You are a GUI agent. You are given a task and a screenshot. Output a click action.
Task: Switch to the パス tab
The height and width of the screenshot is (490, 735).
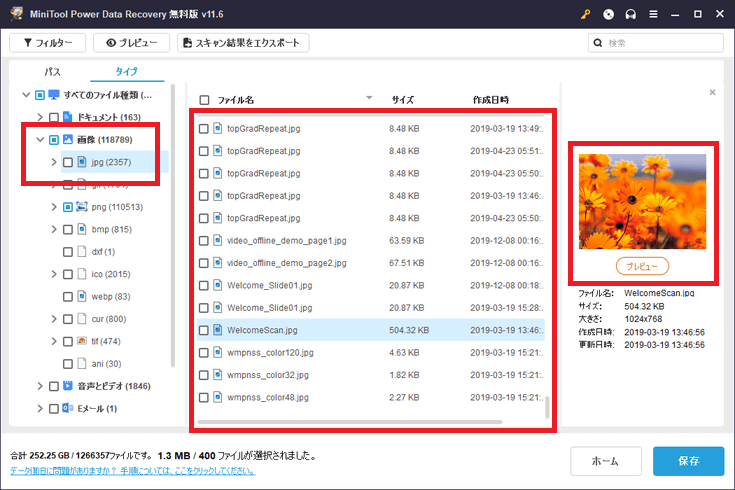tap(51, 72)
